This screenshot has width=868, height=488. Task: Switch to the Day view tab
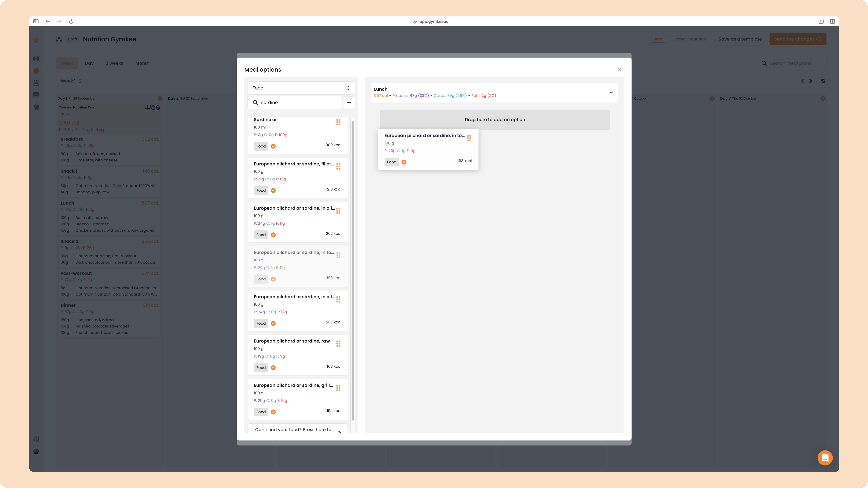click(89, 63)
